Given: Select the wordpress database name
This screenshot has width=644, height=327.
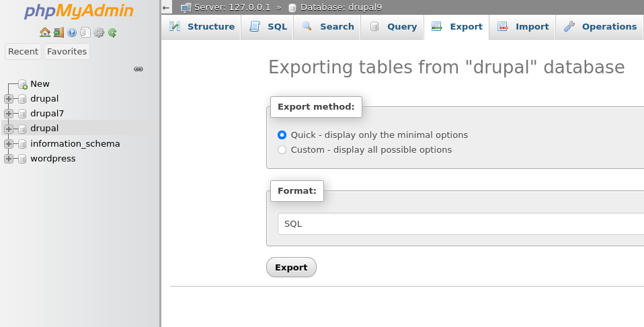Looking at the screenshot, I should pos(53,158).
